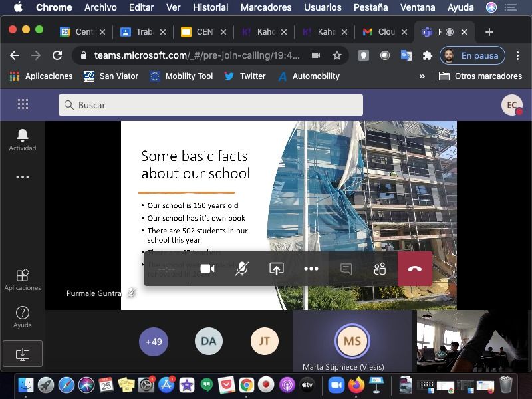Open San Viator bookmark
The height and width of the screenshot is (399, 532).
pos(111,76)
